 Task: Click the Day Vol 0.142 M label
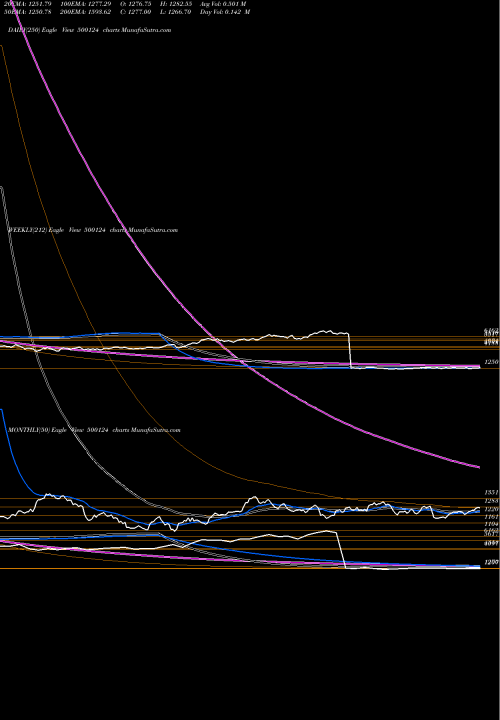(x=225, y=12)
